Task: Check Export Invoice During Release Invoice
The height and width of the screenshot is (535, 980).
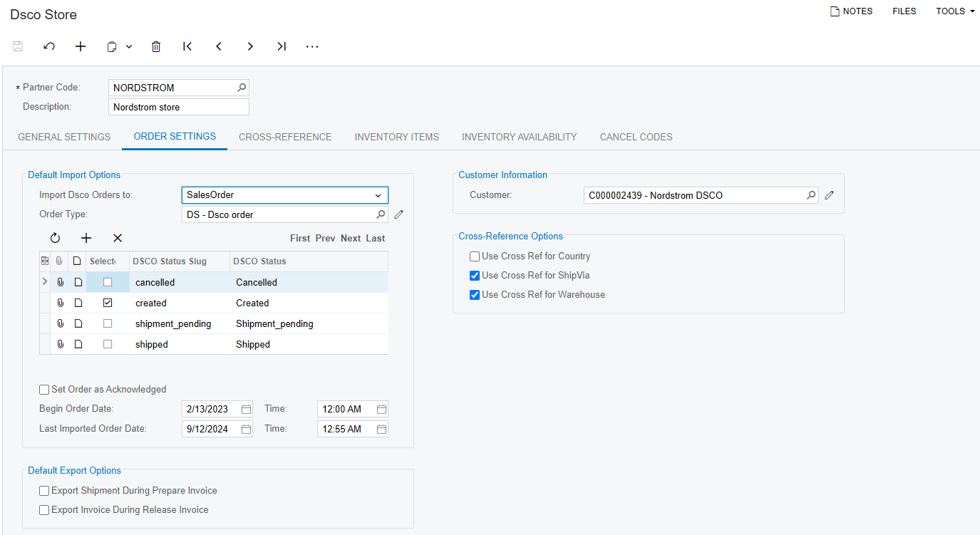Action: click(x=44, y=510)
